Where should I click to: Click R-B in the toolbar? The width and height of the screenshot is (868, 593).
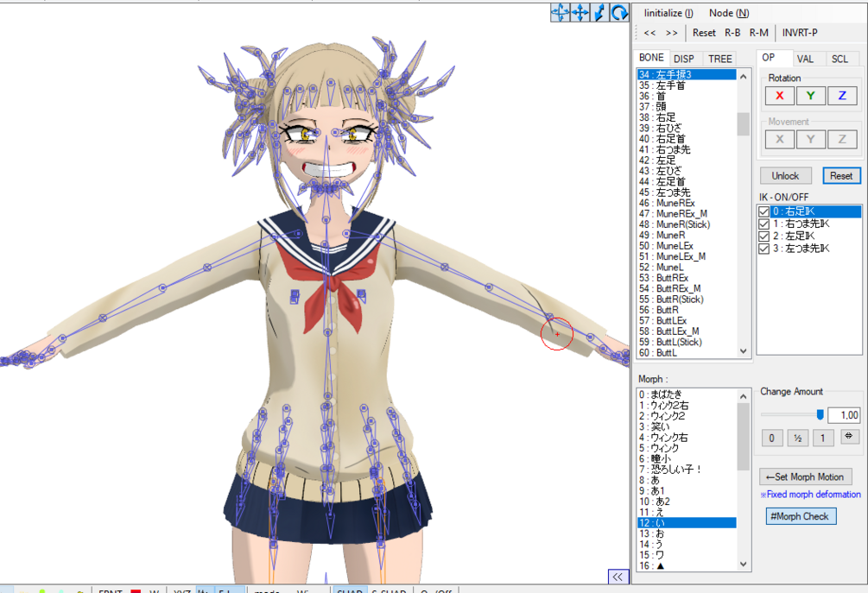pos(732,33)
